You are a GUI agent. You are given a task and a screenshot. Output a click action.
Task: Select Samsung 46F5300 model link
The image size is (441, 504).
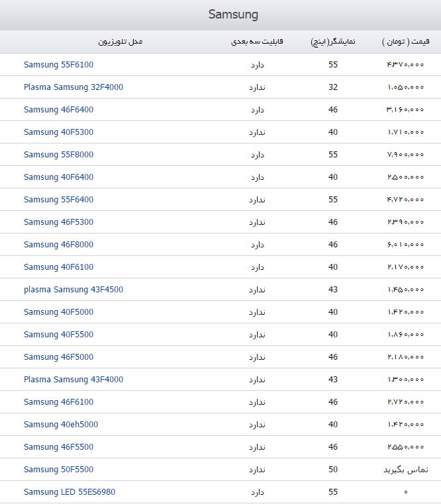click(58, 222)
